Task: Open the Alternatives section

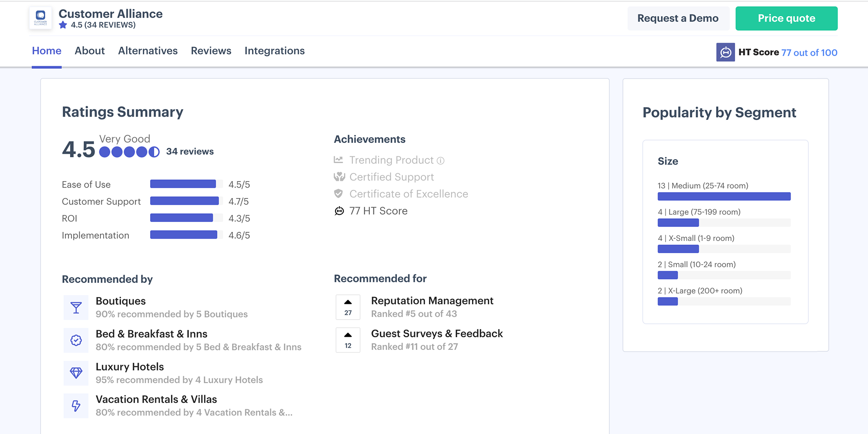Action: point(147,51)
